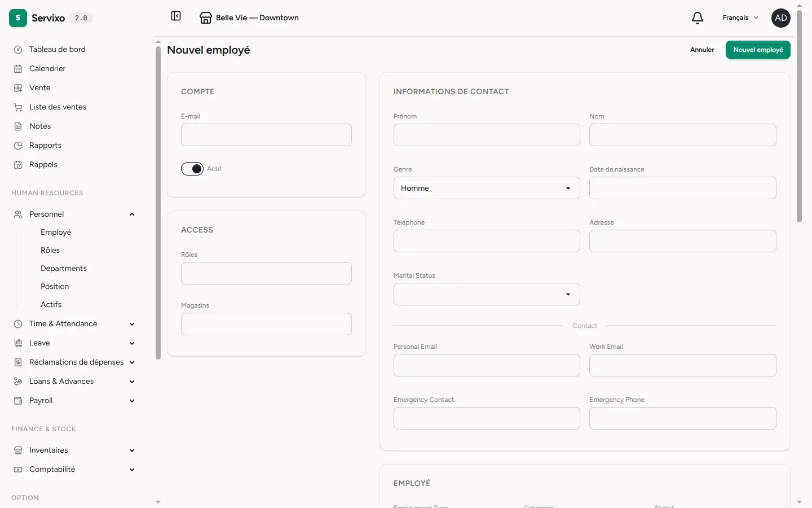
Task: Click the Payroll wallet icon
Action: (x=18, y=401)
